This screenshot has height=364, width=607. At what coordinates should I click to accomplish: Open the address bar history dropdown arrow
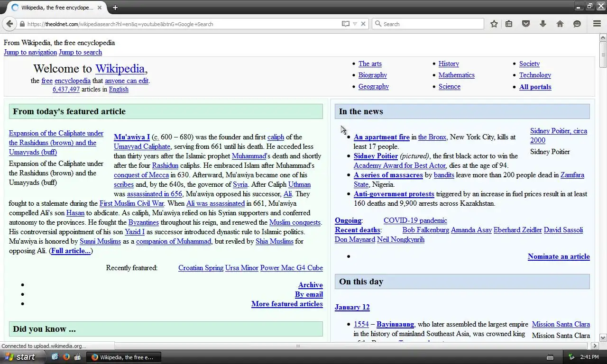pyautogui.click(x=355, y=24)
